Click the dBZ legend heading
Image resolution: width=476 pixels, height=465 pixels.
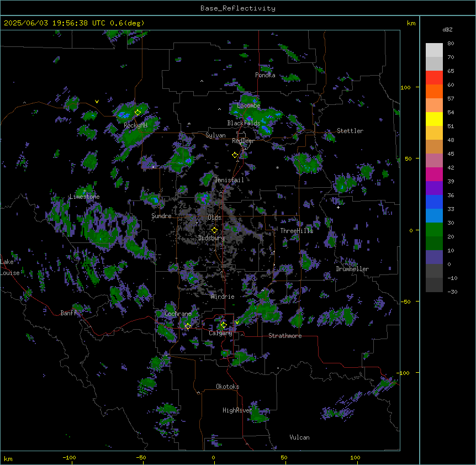447,29
